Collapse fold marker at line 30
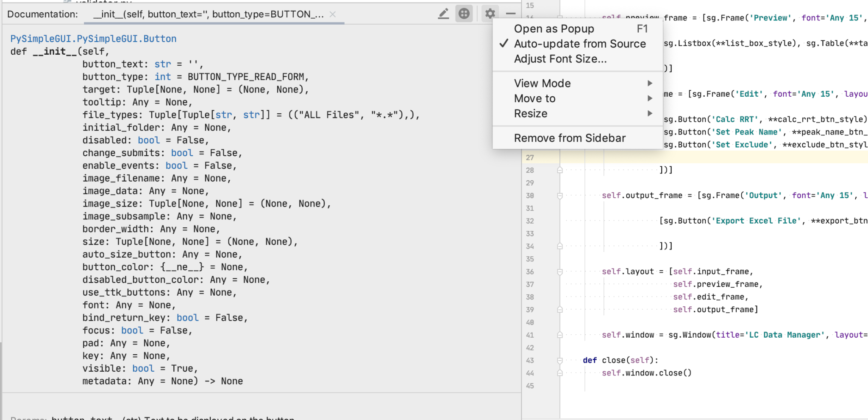 coord(560,196)
